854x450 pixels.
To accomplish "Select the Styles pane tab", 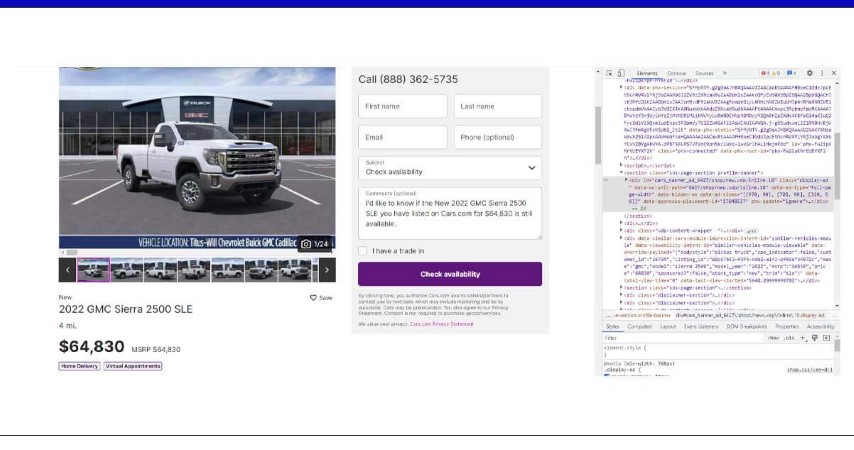I will pos(613,326).
